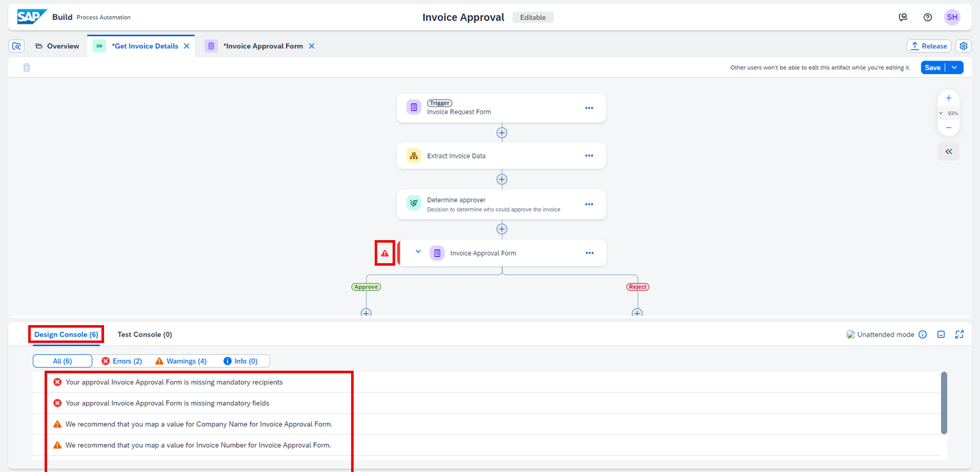Image resolution: width=980 pixels, height=472 pixels.
Task: Select the Reject branch label
Action: [x=638, y=287]
